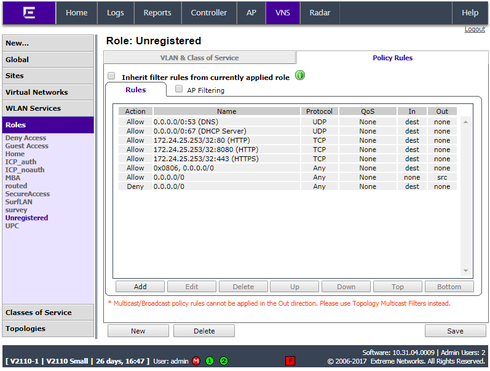Viewport: 490px width, 371px height.
Task: Select the survey role
Action: 16,210
